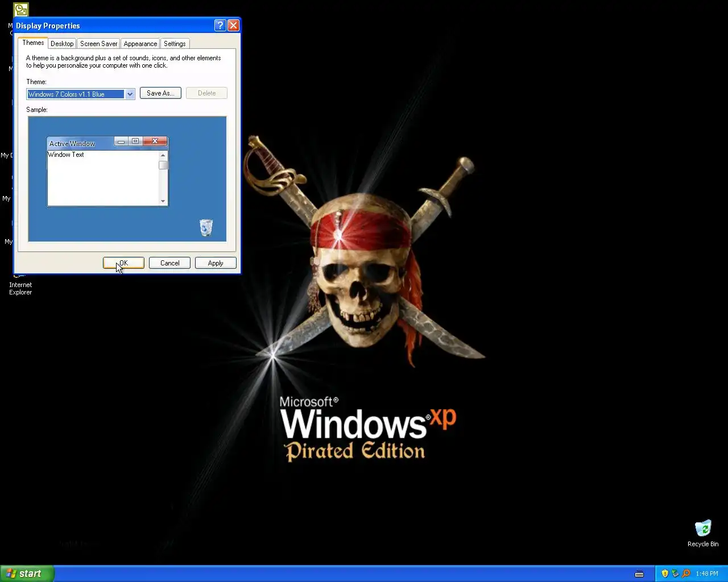The height and width of the screenshot is (582, 728).
Task: Click the orange magnifier tray icon
Action: coord(686,573)
